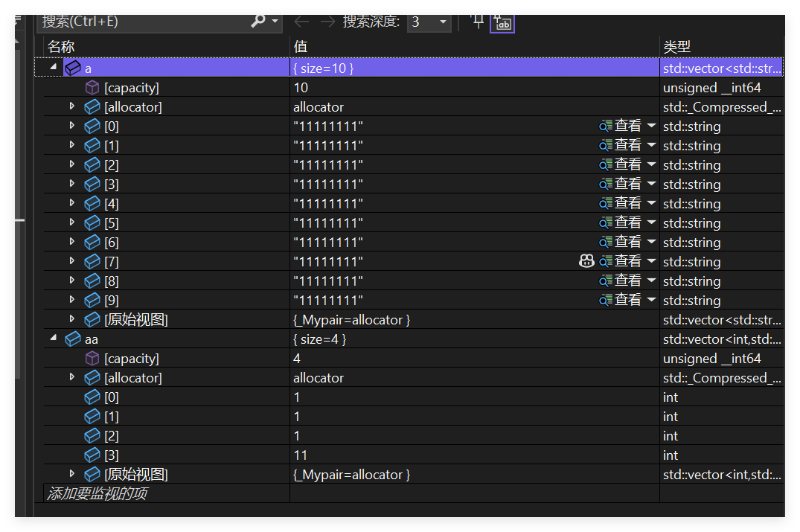Click icon of int element [1] under aa
The height and width of the screenshot is (532, 800).
[92, 416]
